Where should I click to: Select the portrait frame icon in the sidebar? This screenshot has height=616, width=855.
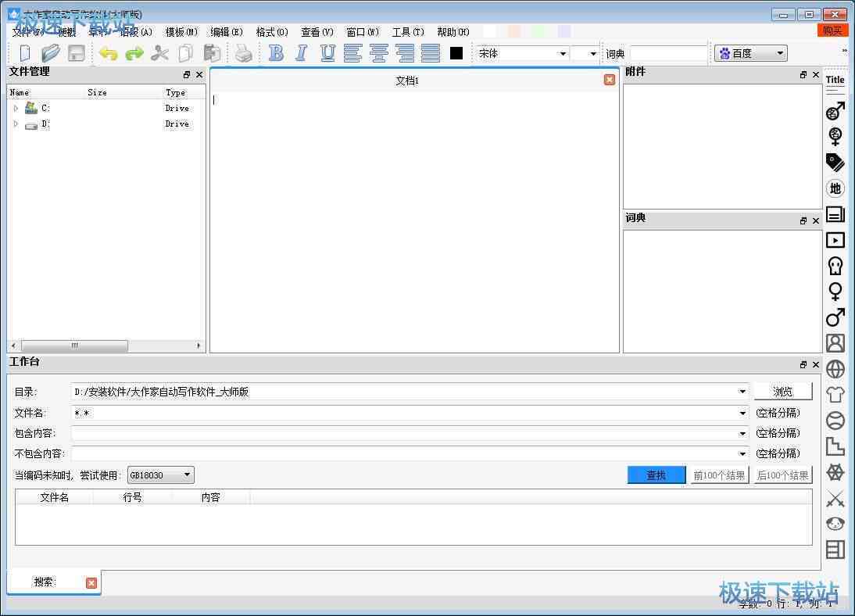pos(835,343)
